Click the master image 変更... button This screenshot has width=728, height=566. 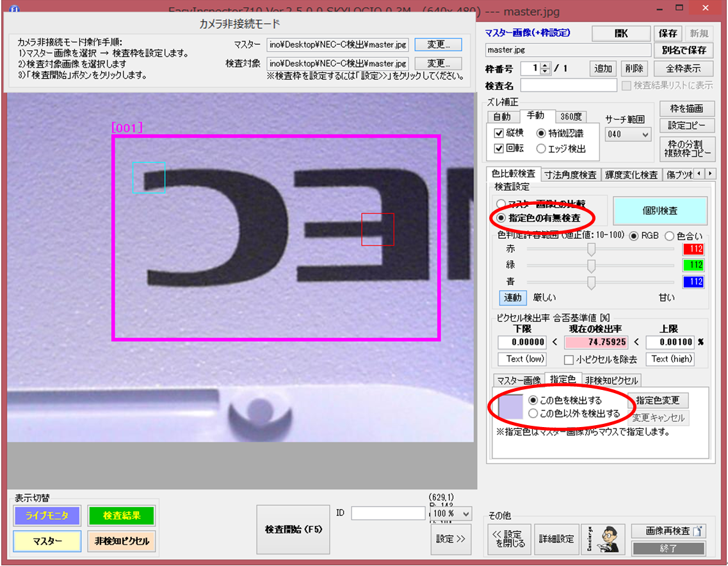point(439,45)
